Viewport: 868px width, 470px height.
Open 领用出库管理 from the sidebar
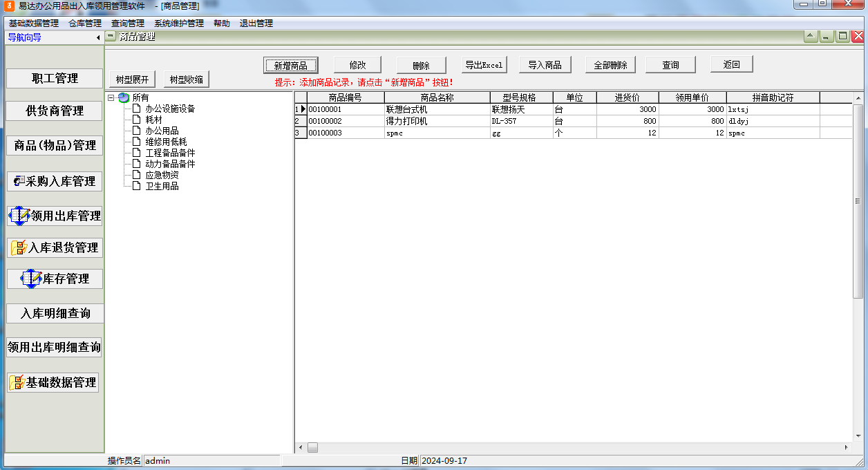pos(55,216)
